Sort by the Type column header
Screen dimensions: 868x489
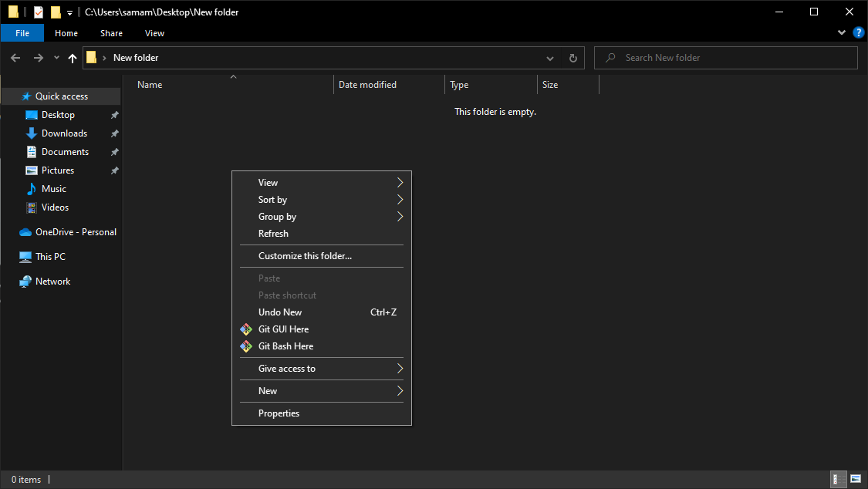(491, 85)
